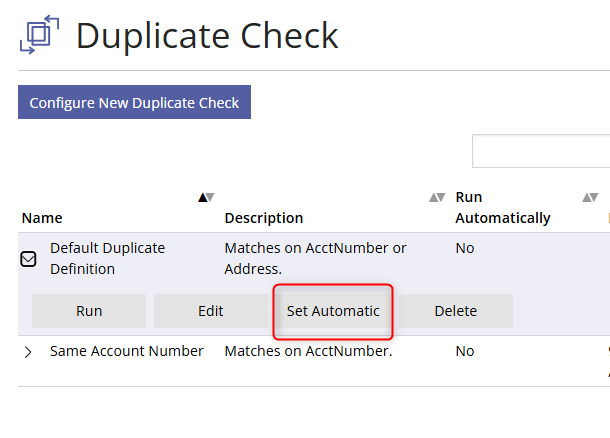Select the Name column header
610x438 pixels.
point(42,218)
